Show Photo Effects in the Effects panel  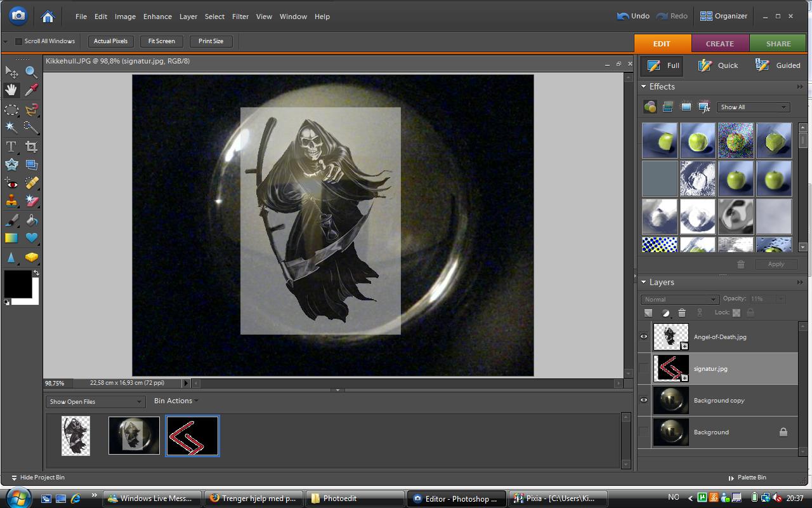click(686, 107)
